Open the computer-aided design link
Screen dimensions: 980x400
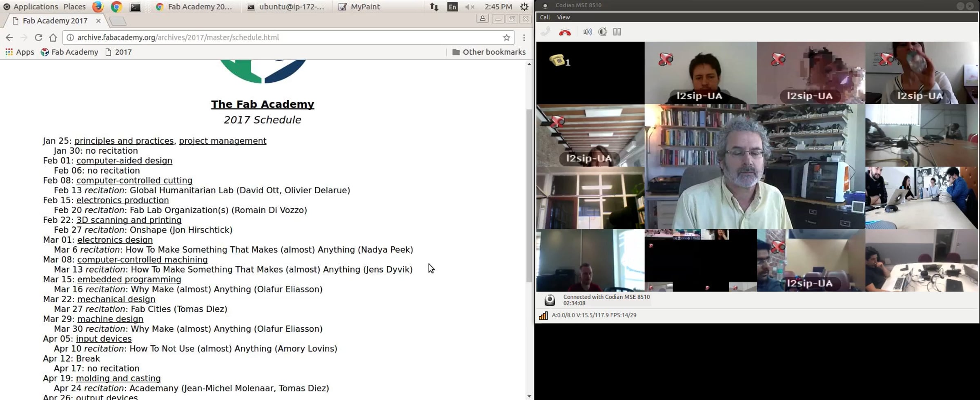pos(124,161)
